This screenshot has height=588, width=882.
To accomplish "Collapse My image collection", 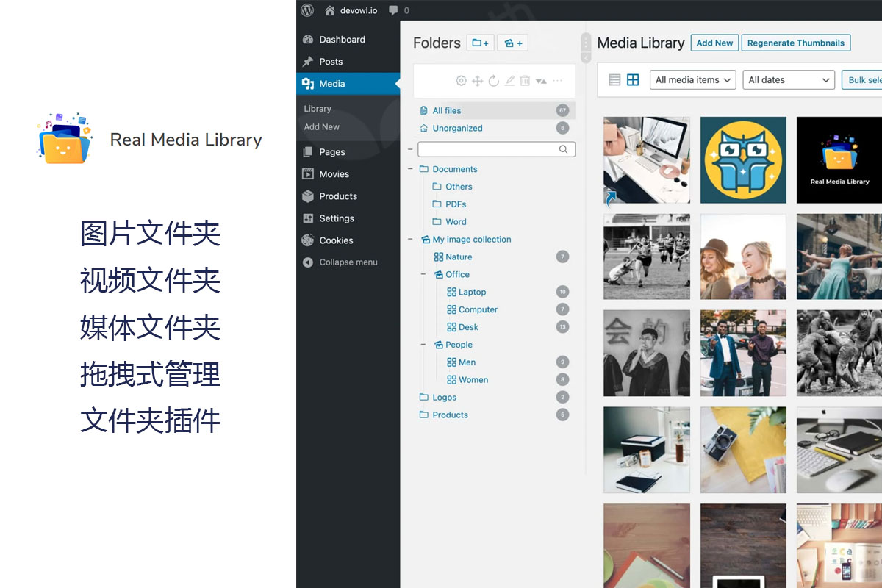I will coord(410,240).
